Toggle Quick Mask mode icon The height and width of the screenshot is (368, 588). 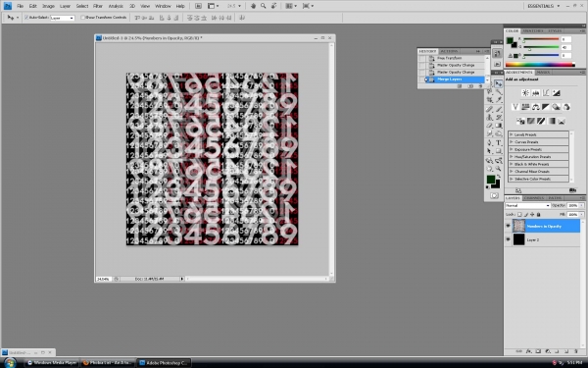point(494,195)
